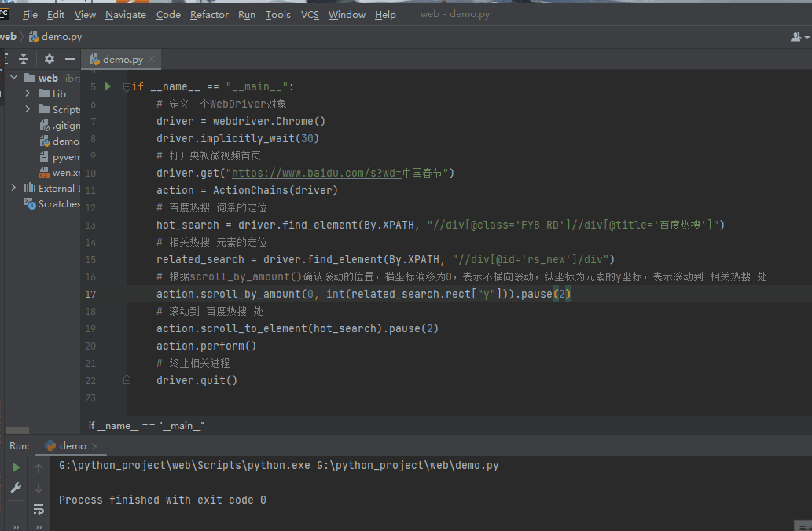
Task: Toggle soft-wrap icon in Run console
Action: click(39, 509)
